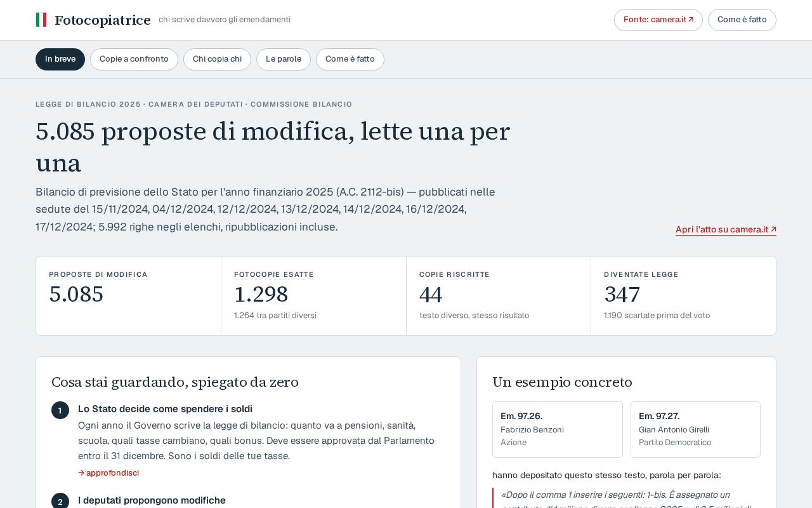This screenshot has height=508, width=812.
Task: Go to Le parole tab
Action: click(x=284, y=59)
